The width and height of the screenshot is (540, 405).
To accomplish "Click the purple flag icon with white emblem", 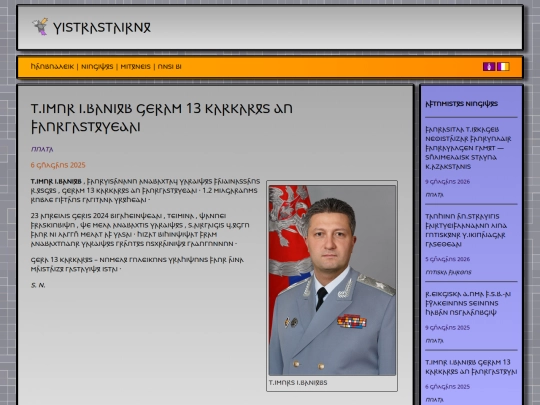I will [x=489, y=66].
